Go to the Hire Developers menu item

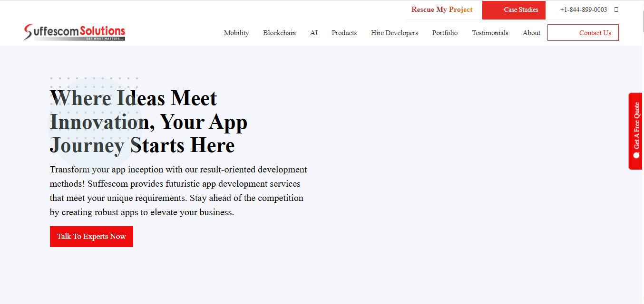[394, 33]
